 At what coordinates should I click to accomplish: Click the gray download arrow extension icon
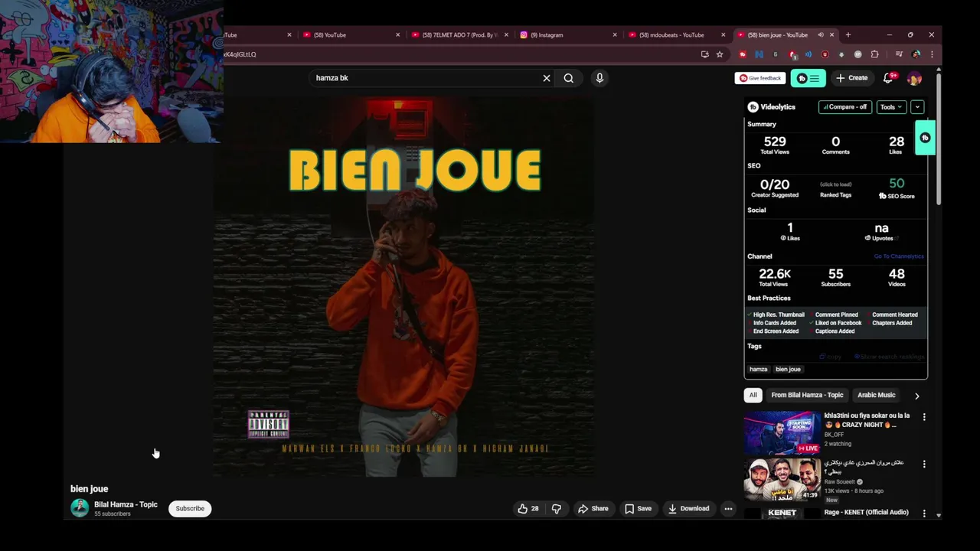841,54
